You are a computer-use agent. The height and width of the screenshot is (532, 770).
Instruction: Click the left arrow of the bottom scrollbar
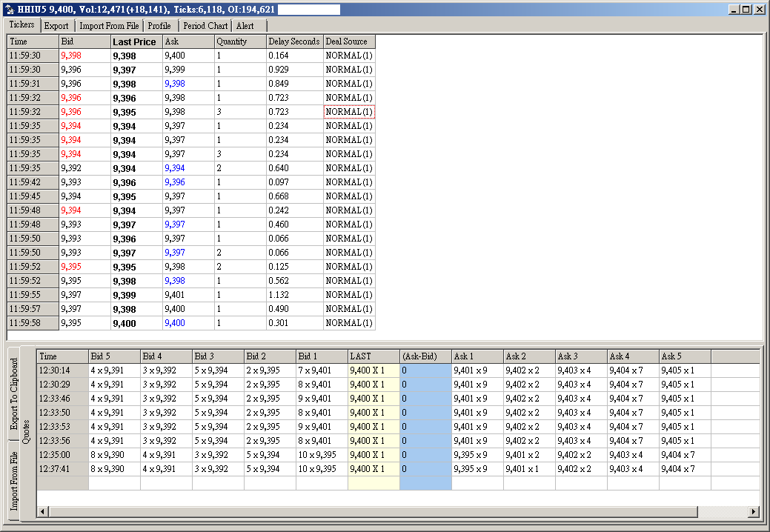pyautogui.click(x=43, y=511)
